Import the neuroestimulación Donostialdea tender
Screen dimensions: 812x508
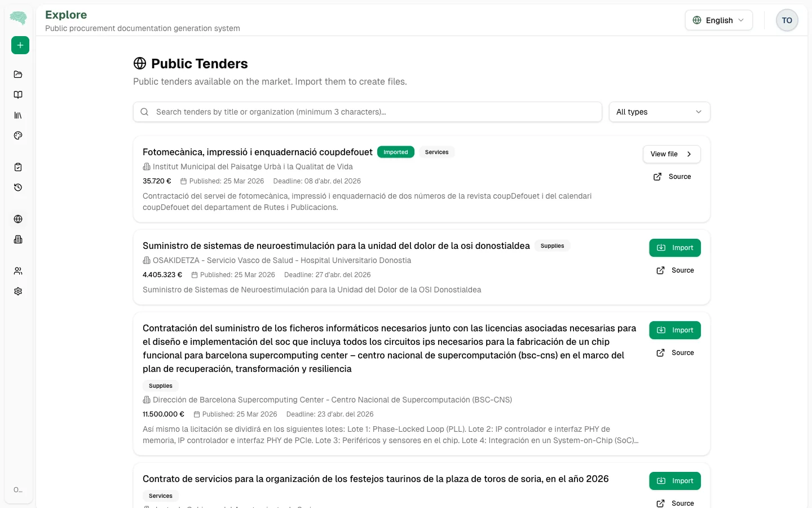point(675,247)
